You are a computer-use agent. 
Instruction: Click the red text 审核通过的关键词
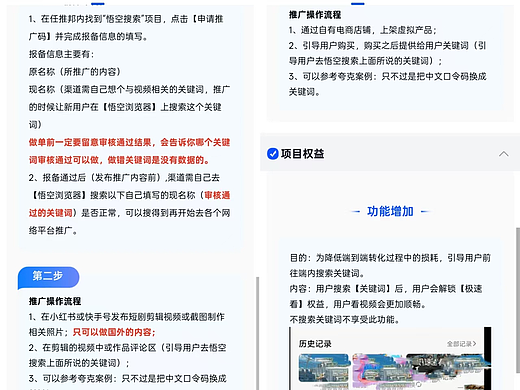tap(129, 204)
